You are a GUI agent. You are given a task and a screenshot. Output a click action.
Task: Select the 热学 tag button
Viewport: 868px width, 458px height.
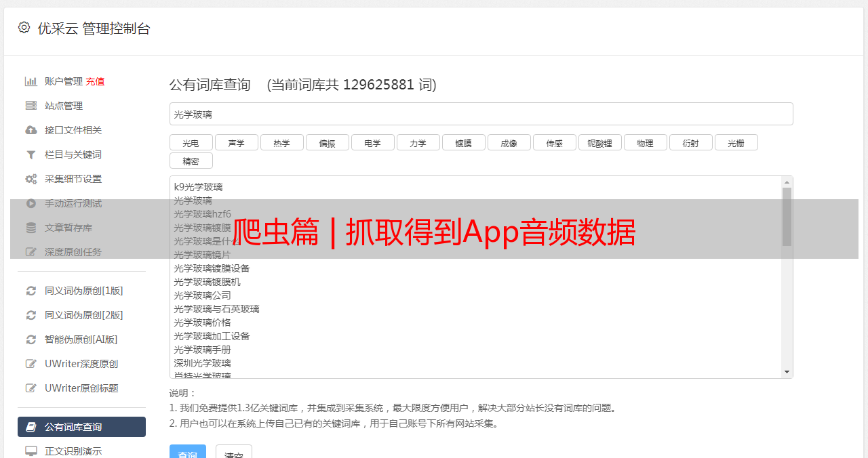click(x=281, y=142)
